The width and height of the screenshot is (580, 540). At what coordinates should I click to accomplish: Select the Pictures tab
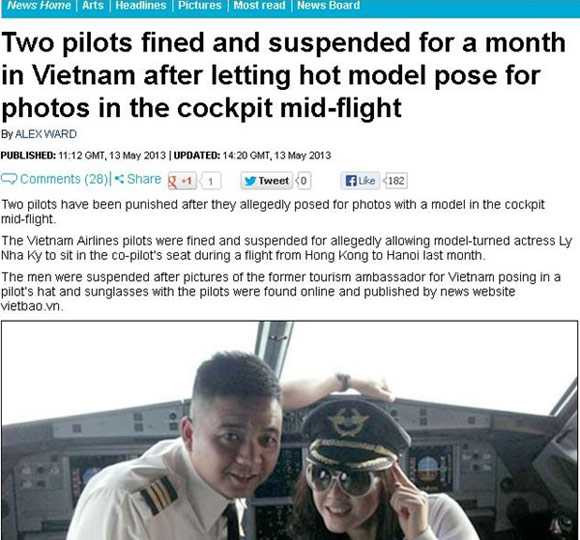[x=200, y=5]
